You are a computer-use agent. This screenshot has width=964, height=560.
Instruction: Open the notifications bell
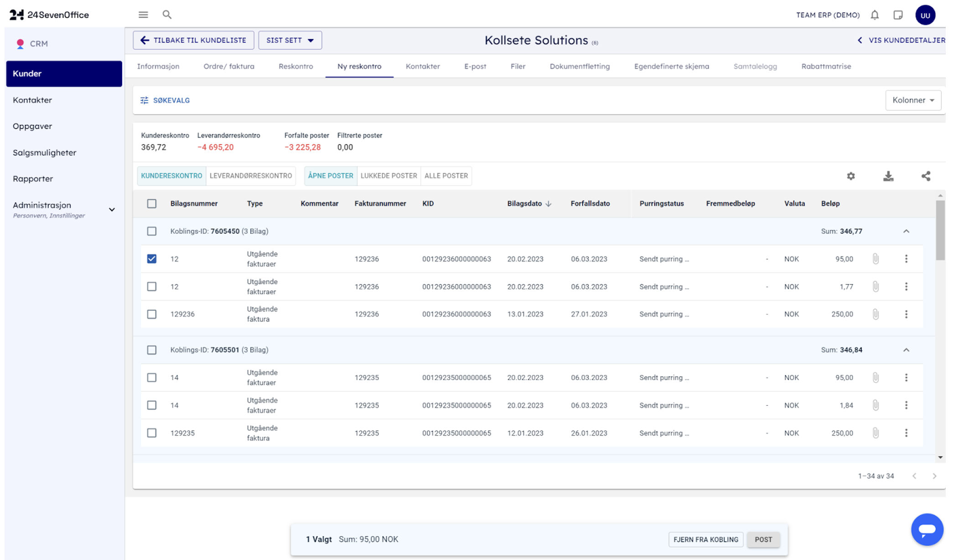coord(874,15)
